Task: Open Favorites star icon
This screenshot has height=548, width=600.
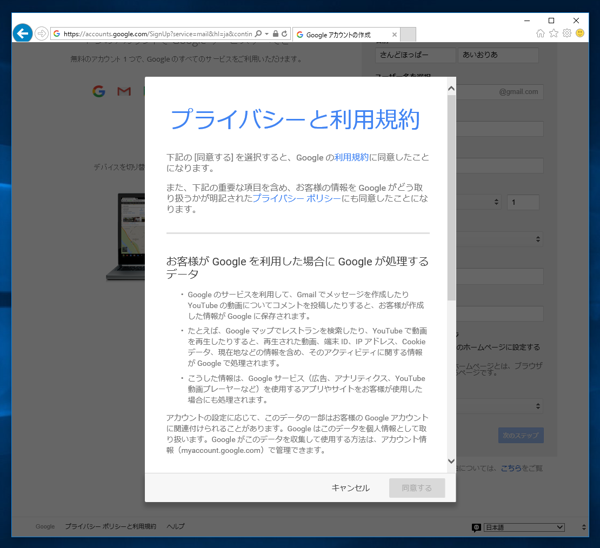Action: 554,33
